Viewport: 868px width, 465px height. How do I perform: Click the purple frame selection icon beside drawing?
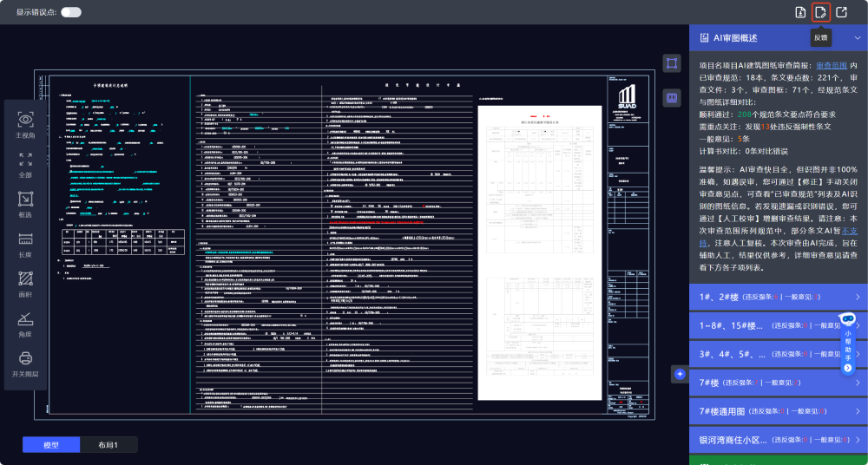671,63
